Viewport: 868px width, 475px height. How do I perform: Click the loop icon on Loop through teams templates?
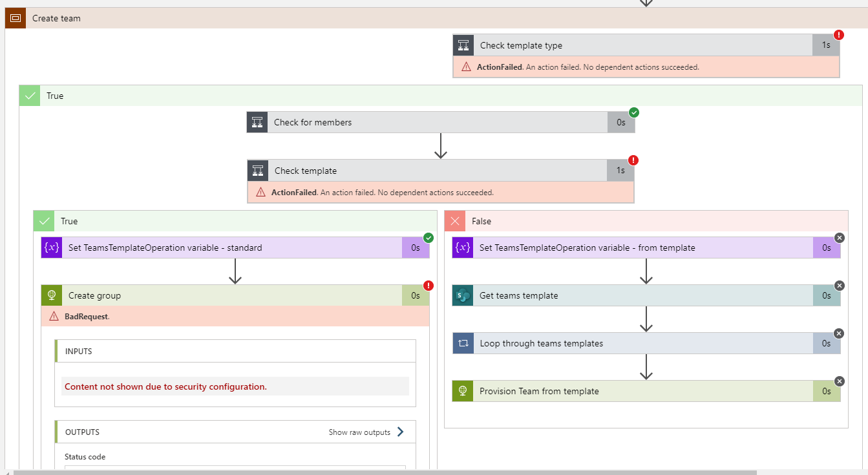pos(463,343)
